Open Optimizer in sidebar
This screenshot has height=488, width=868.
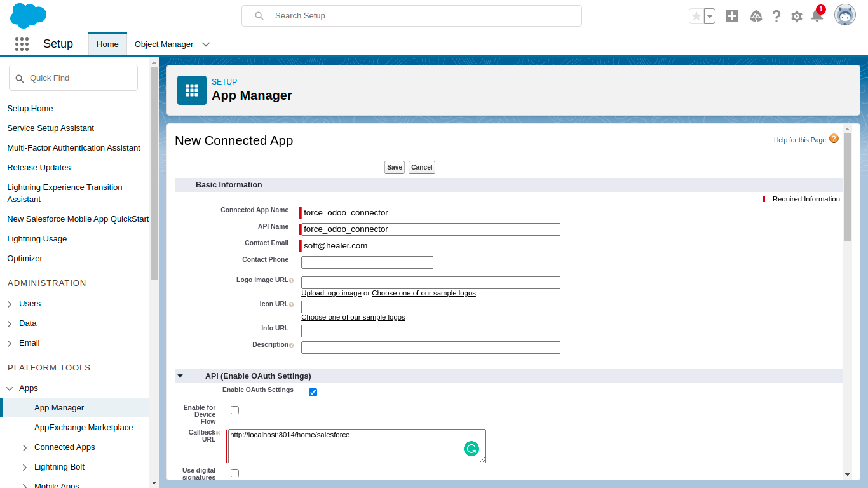pyautogui.click(x=25, y=259)
